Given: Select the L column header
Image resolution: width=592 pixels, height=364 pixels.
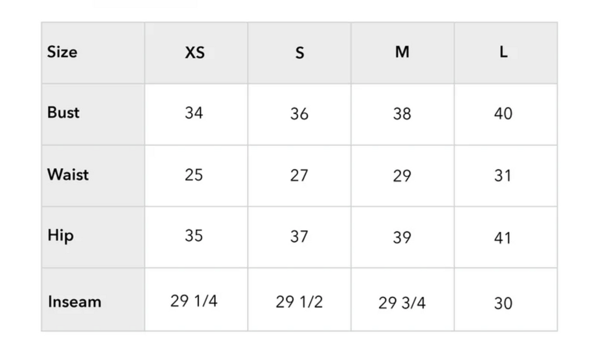Looking at the screenshot, I should [503, 52].
